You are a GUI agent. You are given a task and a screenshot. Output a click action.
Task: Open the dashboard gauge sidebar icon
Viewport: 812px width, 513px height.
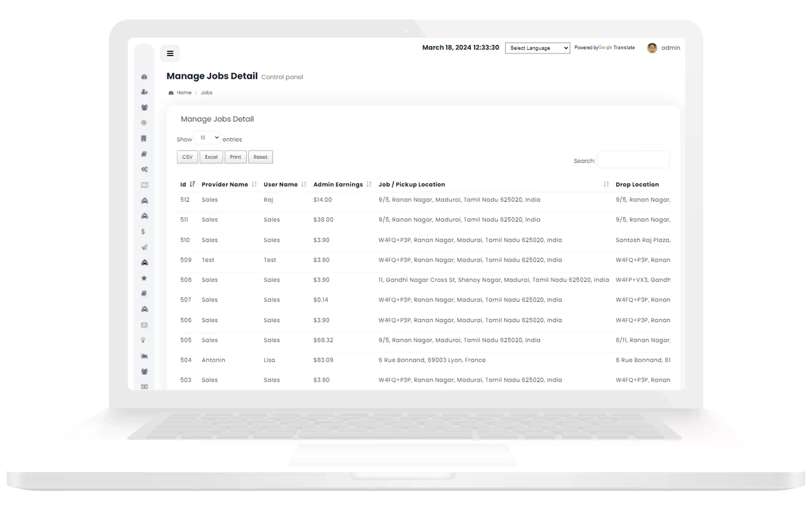pos(144,77)
